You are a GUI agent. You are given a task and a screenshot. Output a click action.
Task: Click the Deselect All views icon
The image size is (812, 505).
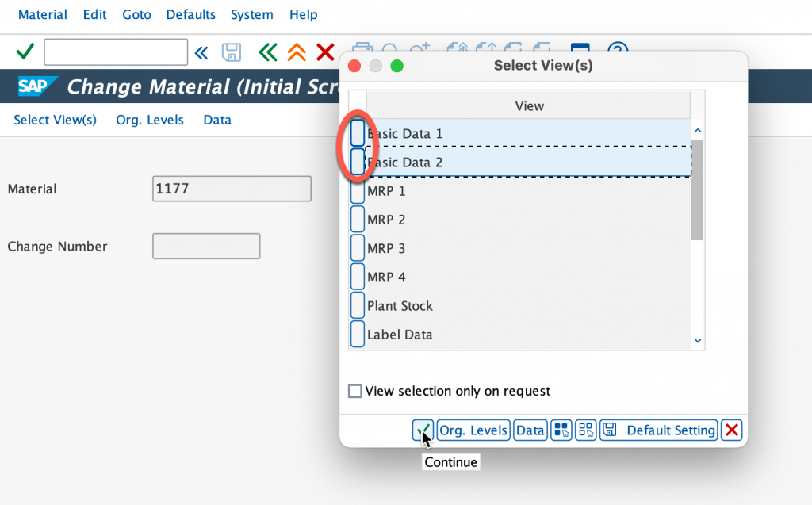coord(586,430)
